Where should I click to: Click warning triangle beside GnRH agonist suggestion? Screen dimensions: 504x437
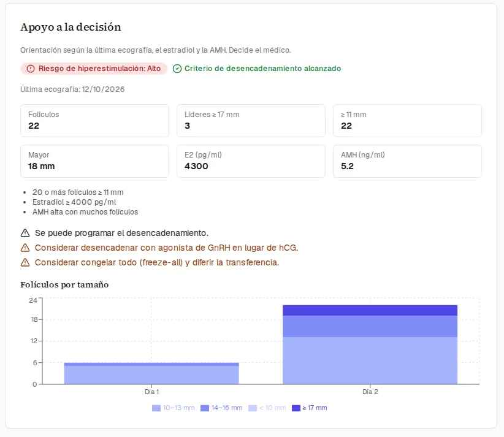pyautogui.click(x=25, y=248)
